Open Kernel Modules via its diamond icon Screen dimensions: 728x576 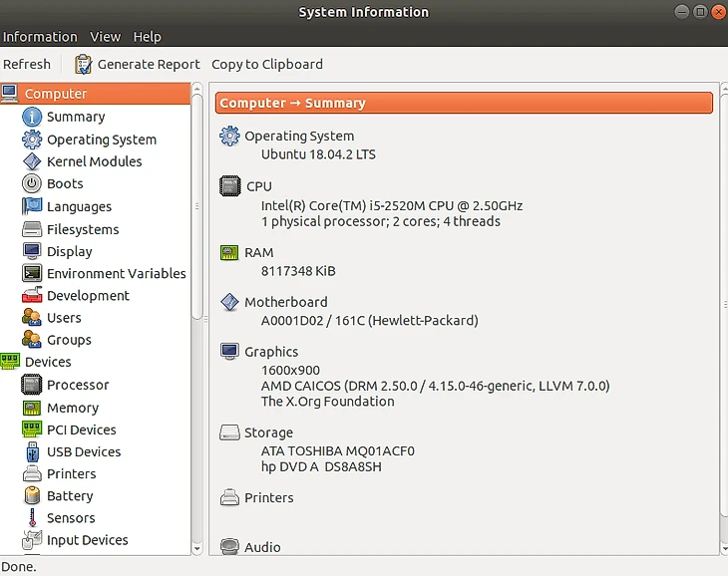[32, 161]
